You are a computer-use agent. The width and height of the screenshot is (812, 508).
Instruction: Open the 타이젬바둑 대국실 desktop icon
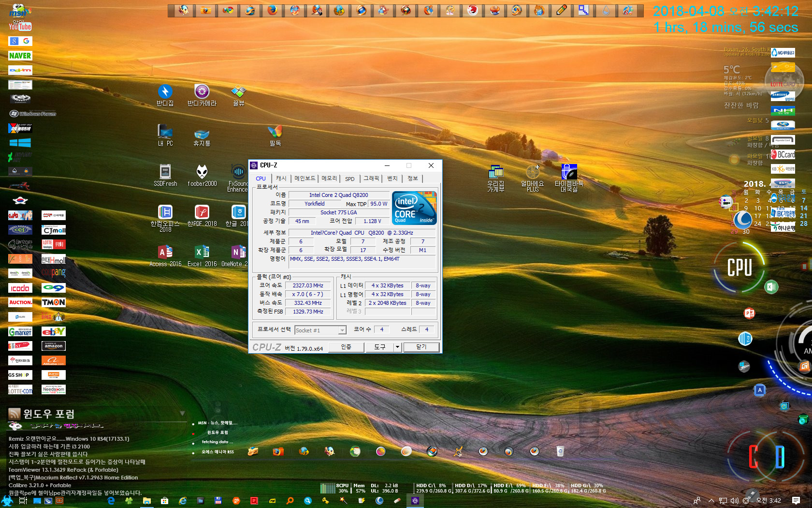(569, 179)
